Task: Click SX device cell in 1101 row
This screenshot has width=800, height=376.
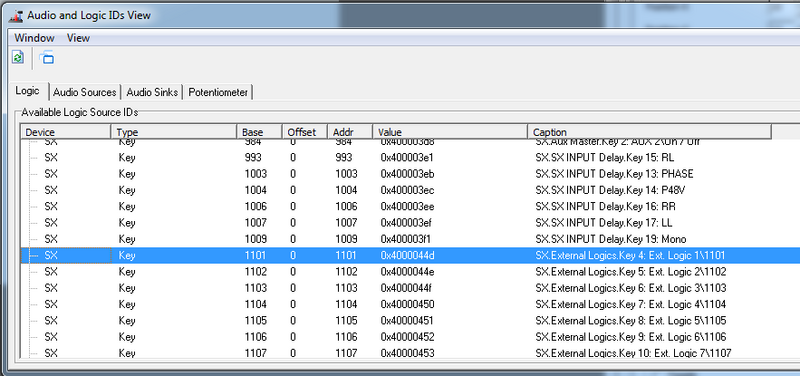Action: pos(51,256)
